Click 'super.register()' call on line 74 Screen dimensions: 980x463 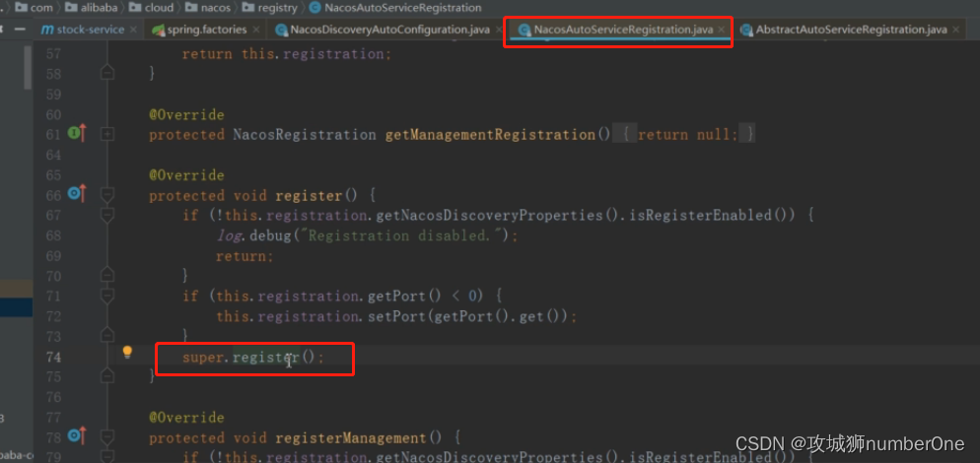253,358
